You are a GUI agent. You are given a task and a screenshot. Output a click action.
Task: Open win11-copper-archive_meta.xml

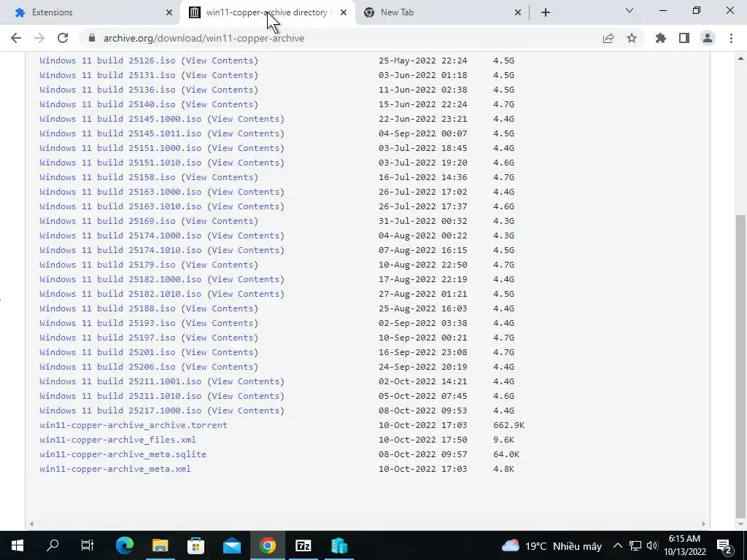click(x=115, y=469)
